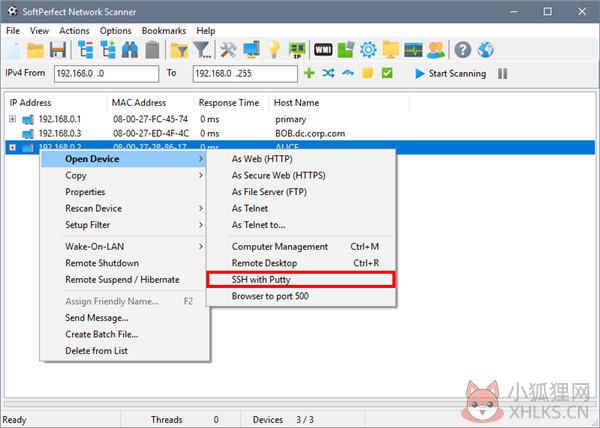Select Remote Suspend / Hibernate
Viewport: 600px width, 428px height.
click(125, 280)
